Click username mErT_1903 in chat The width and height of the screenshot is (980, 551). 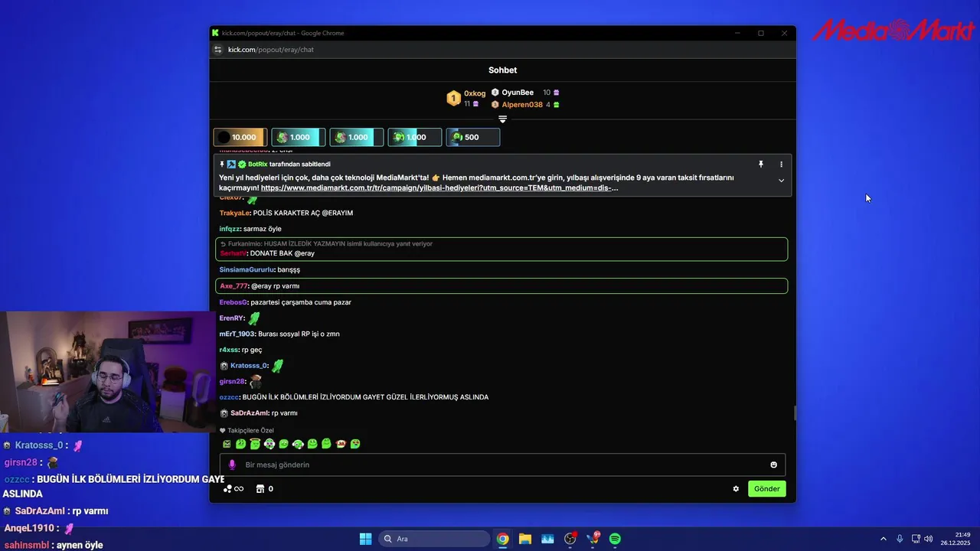coord(237,334)
